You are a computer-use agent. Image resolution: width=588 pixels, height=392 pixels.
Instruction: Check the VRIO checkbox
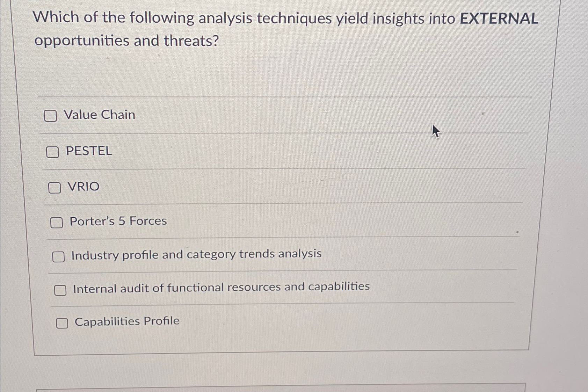(x=54, y=188)
